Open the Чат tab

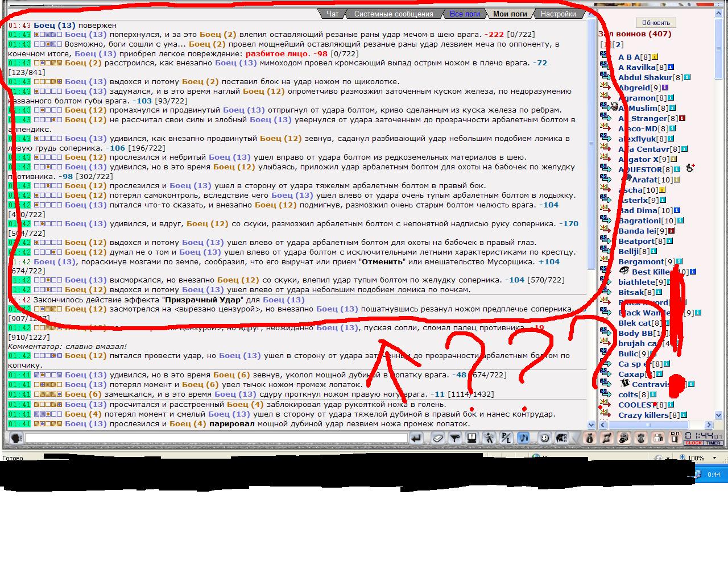pos(332,14)
